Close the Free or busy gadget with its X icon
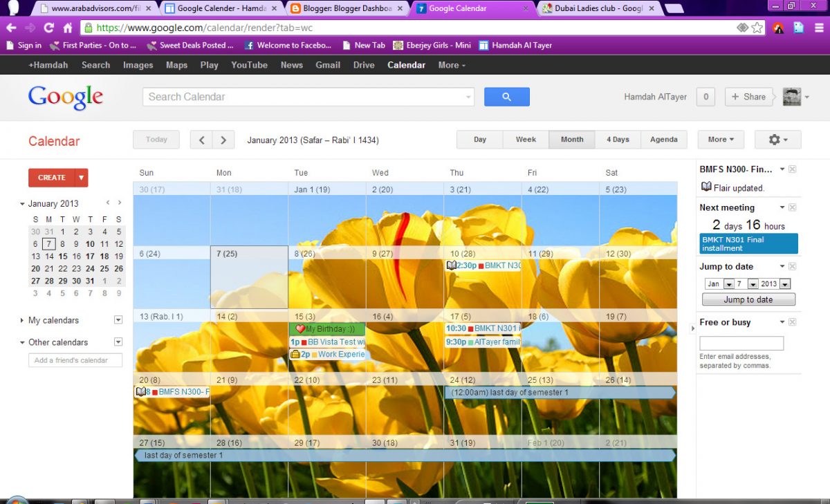This screenshot has width=830, height=504. tap(792, 321)
